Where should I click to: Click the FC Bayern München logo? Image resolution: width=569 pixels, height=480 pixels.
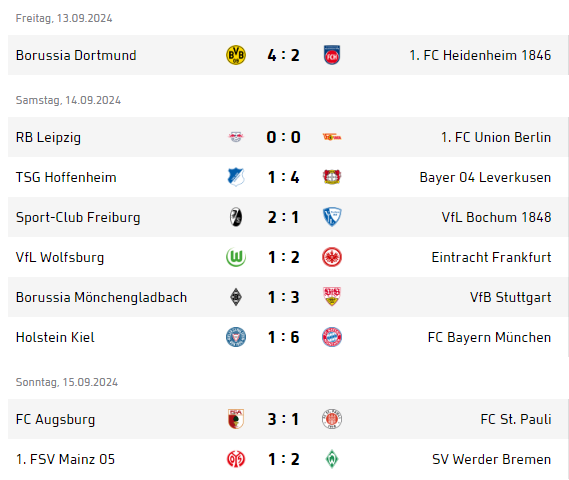tap(332, 337)
